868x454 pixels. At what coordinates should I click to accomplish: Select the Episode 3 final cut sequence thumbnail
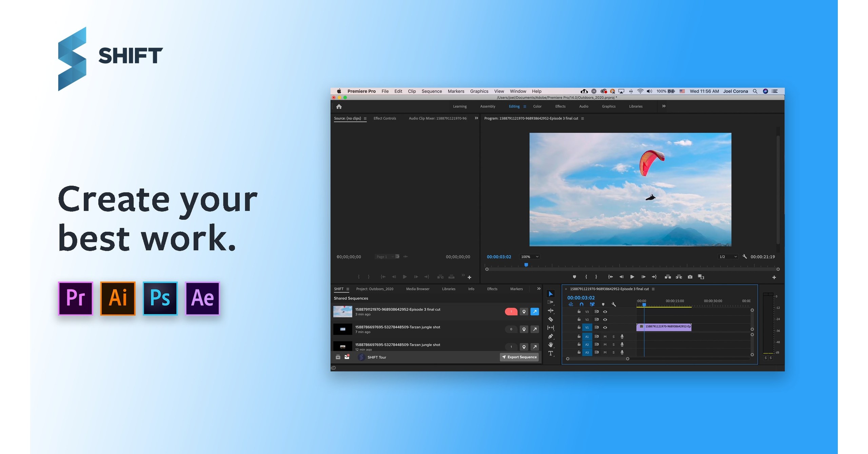[x=342, y=311]
